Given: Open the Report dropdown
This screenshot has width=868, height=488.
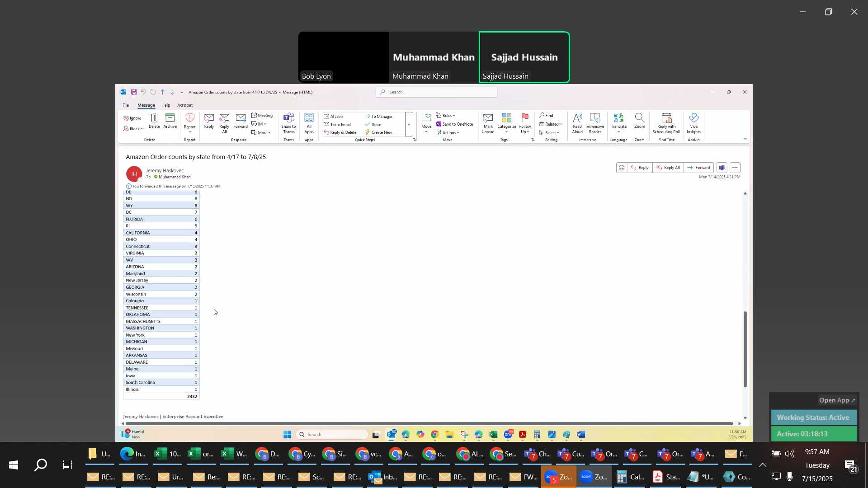Looking at the screenshot, I should point(190,123).
